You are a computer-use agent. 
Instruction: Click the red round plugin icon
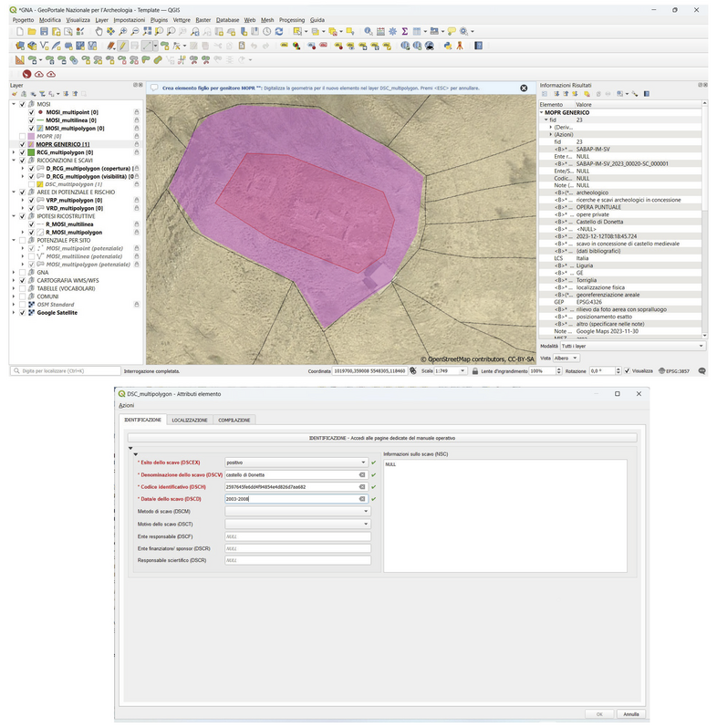pos(27,74)
